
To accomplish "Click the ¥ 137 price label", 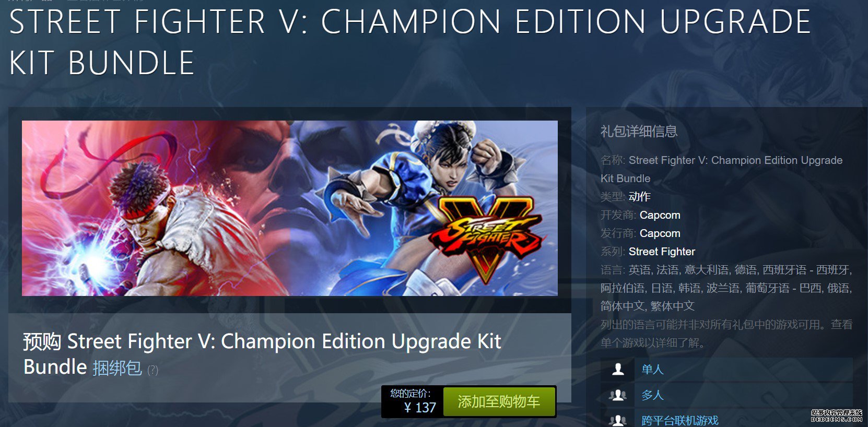I will tap(420, 408).
